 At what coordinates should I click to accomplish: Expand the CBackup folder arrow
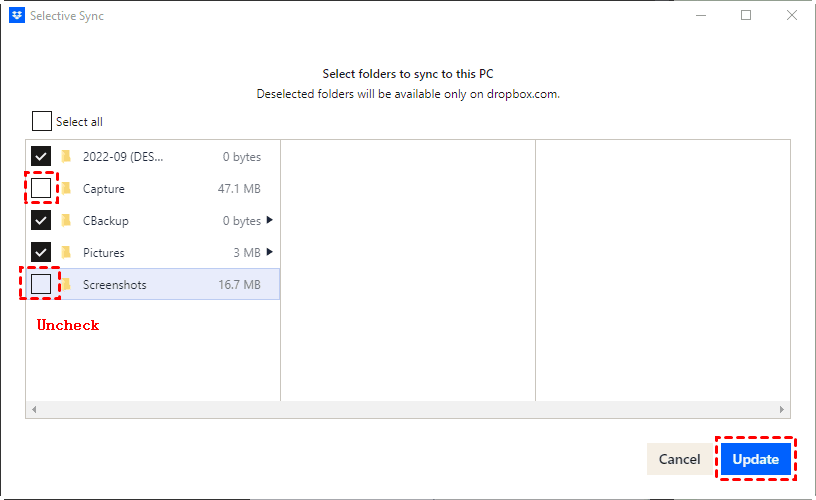(x=269, y=220)
